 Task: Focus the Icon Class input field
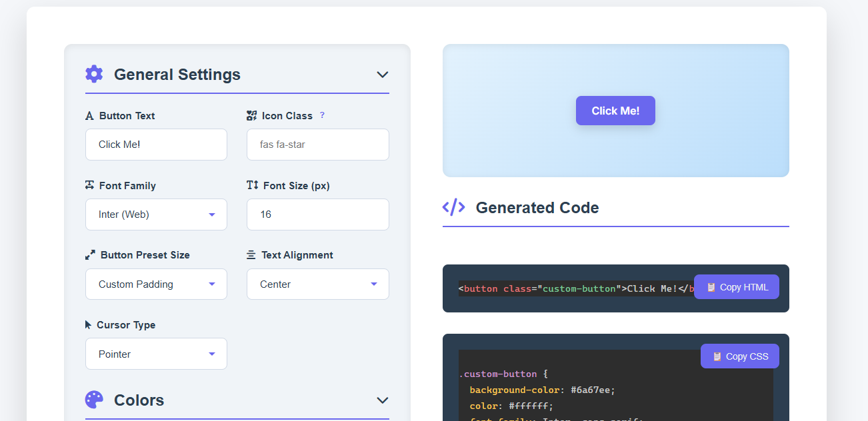(x=318, y=145)
